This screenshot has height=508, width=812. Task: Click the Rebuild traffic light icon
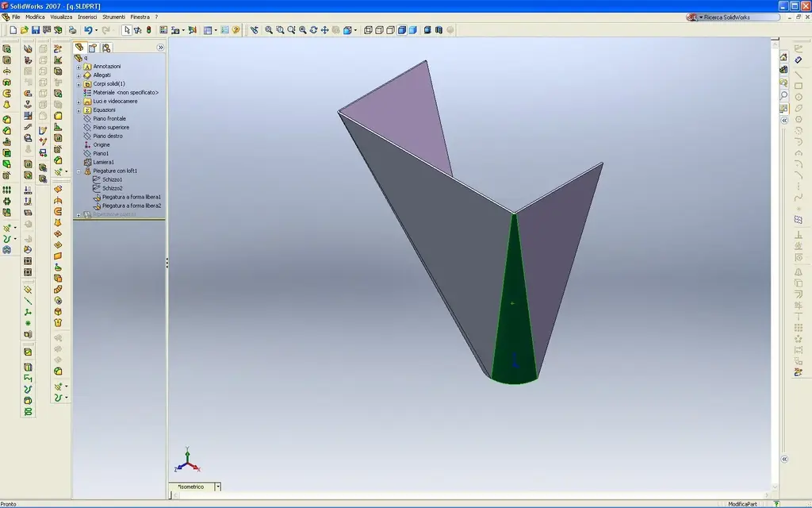point(148,30)
